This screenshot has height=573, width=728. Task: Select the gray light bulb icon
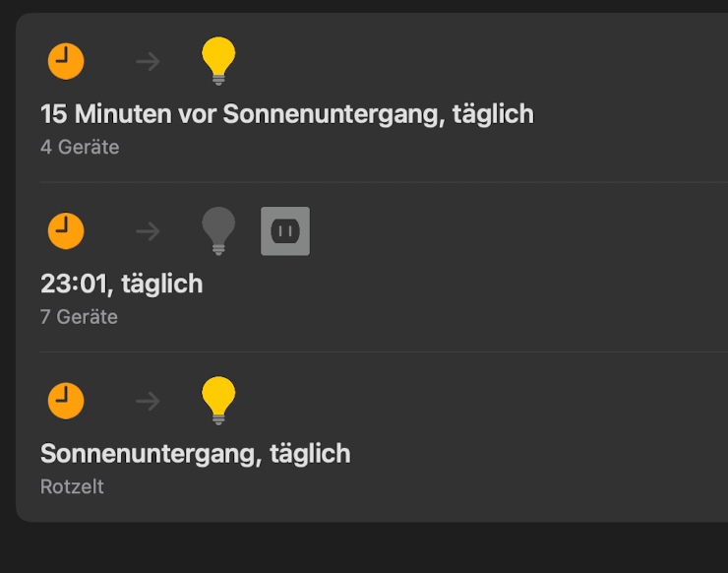coord(218,230)
